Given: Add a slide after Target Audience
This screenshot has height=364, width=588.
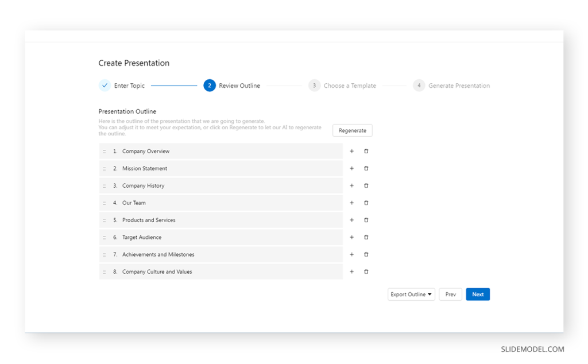Looking at the screenshot, I should 352,237.
